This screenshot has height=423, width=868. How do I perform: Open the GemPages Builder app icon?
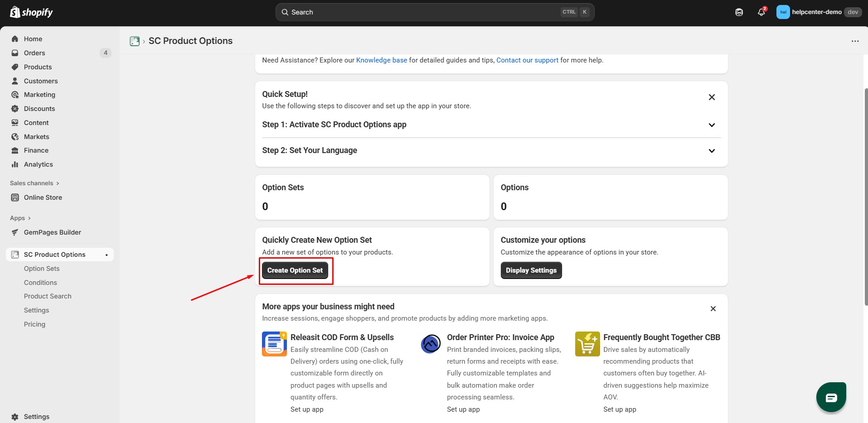click(x=15, y=232)
